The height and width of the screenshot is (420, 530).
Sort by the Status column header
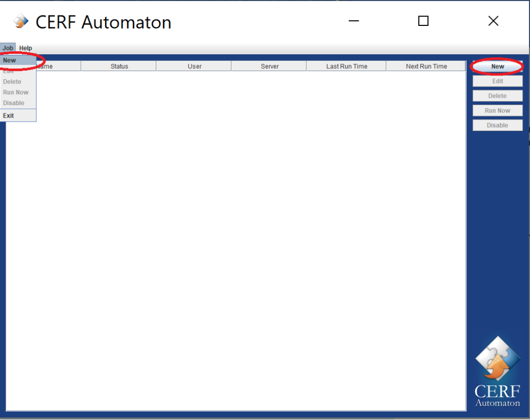[119, 66]
